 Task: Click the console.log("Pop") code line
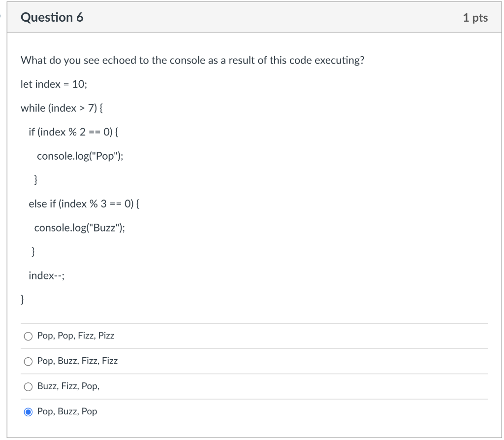click(x=80, y=156)
